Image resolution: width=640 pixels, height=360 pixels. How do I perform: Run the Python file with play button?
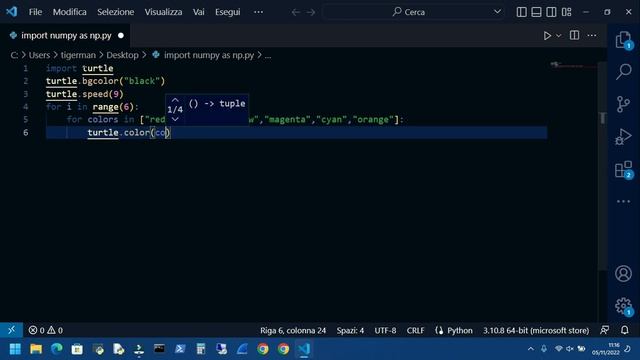(x=547, y=36)
